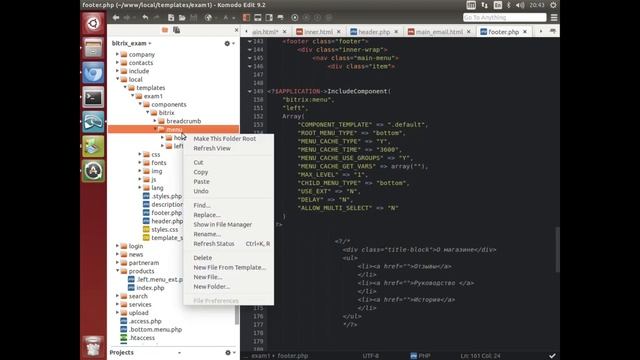Choose Show in File Manager
Screen dimensions: 640x360
(222, 224)
